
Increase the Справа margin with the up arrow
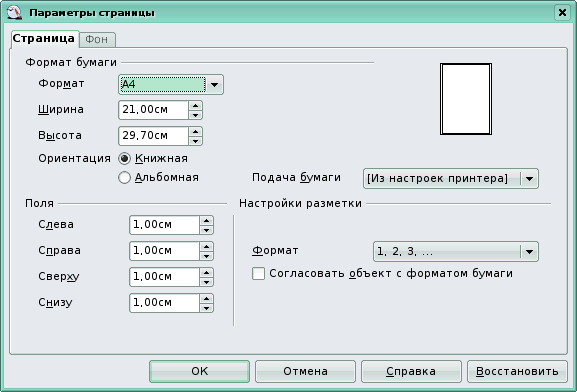(206, 247)
